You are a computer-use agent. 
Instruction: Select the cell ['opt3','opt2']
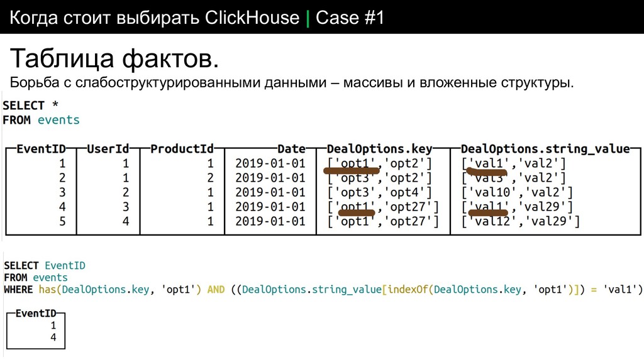coord(380,178)
